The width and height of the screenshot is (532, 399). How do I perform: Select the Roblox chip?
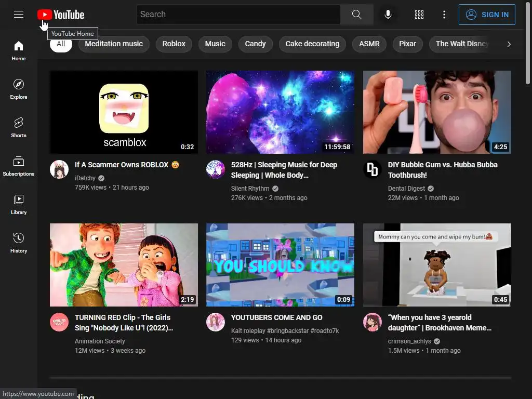point(174,44)
